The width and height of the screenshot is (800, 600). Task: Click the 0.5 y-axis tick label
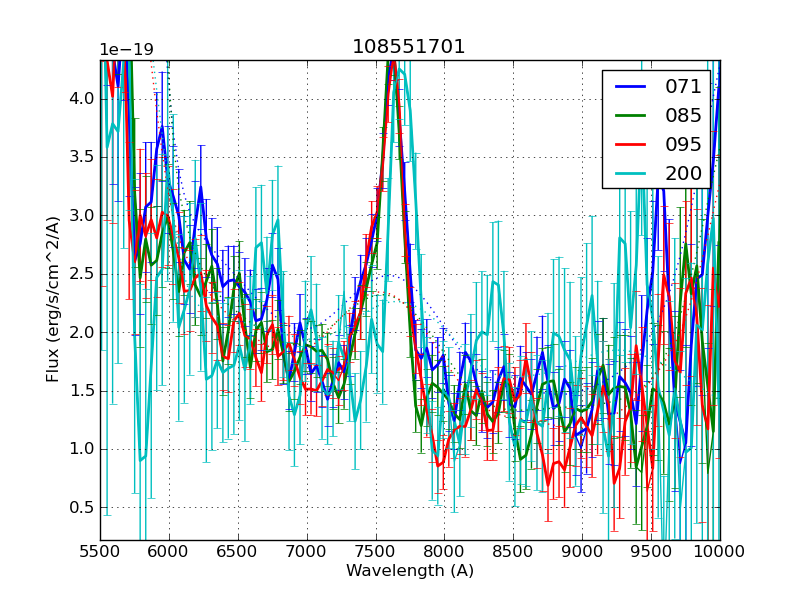pos(82,507)
